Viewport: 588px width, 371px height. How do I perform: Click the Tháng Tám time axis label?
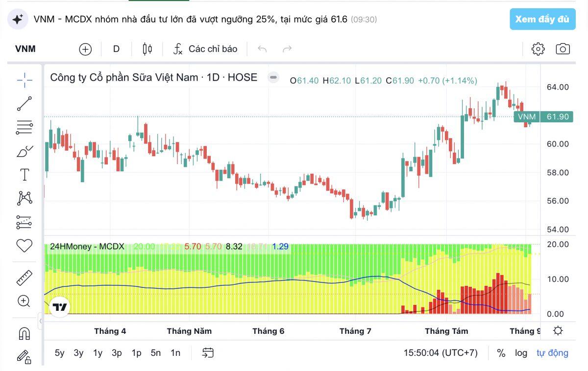tap(446, 331)
